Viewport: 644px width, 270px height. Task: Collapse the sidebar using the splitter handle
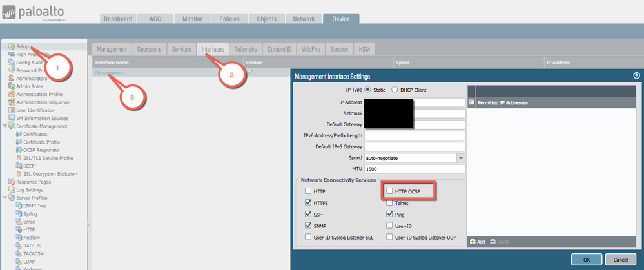click(x=89, y=224)
